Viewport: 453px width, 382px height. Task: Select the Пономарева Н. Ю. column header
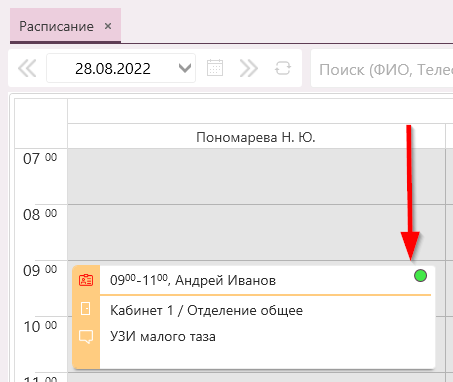(x=256, y=137)
